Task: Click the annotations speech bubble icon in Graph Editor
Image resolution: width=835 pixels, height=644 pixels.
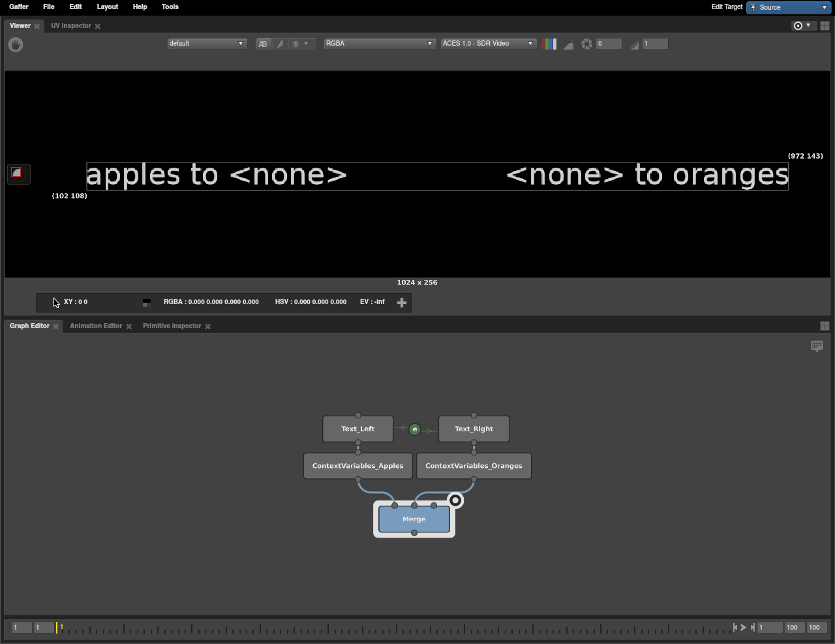Action: click(817, 346)
